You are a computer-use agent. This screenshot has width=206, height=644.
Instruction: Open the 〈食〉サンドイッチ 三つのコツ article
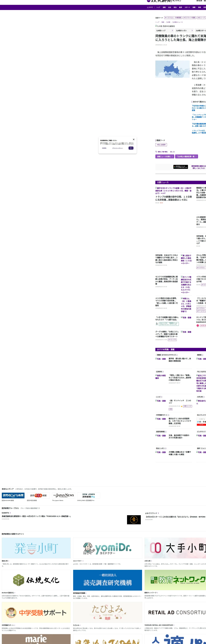tap(180, 402)
